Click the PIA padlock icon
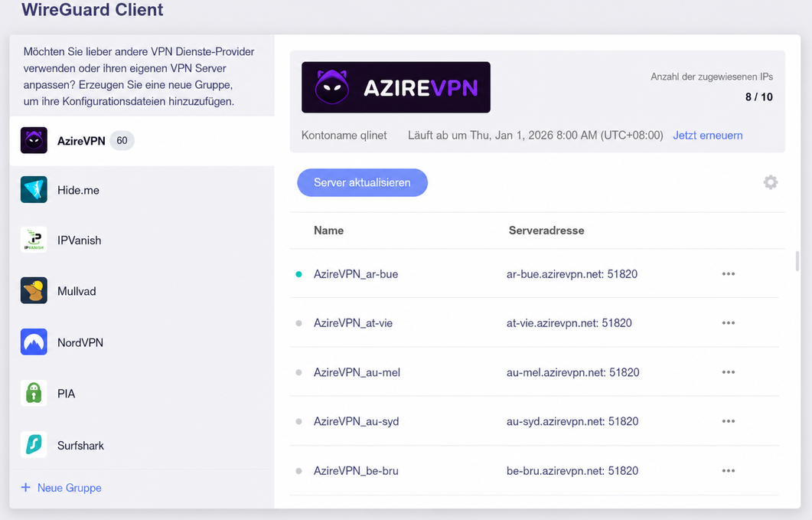The width and height of the screenshot is (812, 520). [x=34, y=393]
